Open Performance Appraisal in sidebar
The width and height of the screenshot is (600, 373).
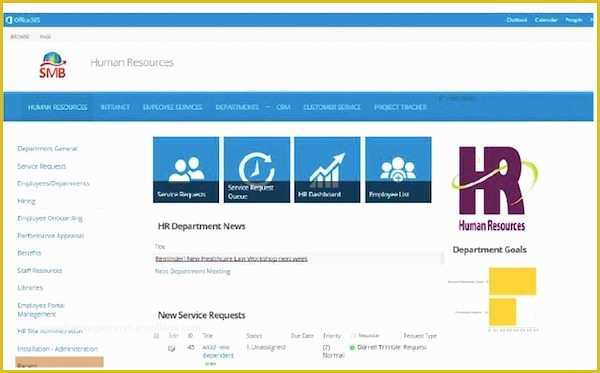tap(51, 236)
